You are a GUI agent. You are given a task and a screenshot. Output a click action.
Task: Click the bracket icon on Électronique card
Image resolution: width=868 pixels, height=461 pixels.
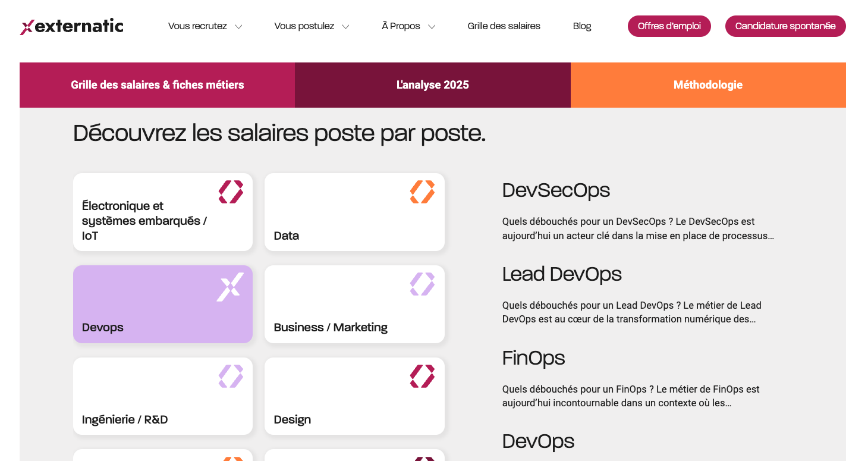(x=231, y=192)
